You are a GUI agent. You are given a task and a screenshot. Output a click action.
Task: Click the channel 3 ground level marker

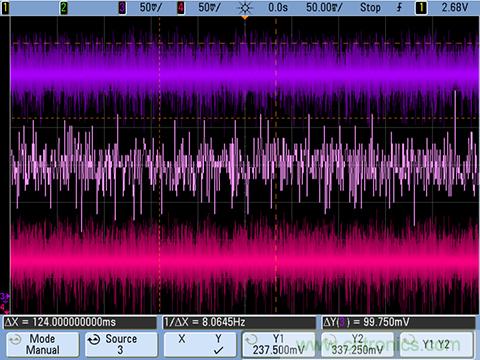(x=5, y=296)
